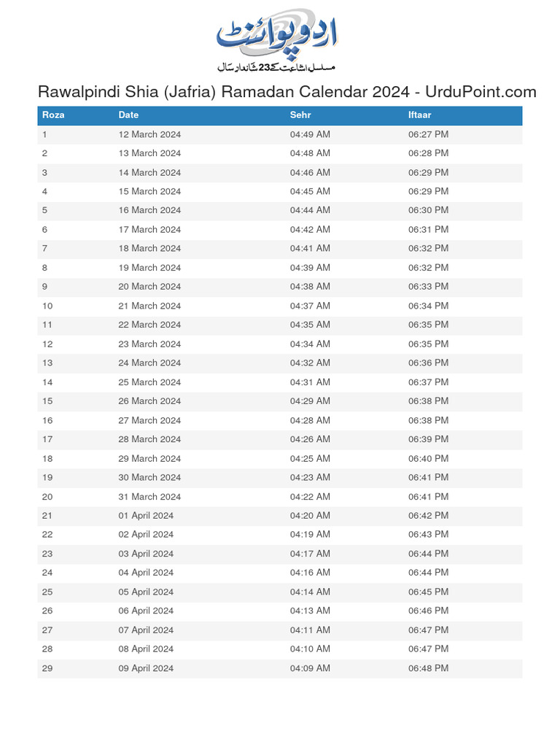Click the UrduPoint logo at top
Image resolution: width=560 pixels, height=747 pixels.
coord(276,40)
